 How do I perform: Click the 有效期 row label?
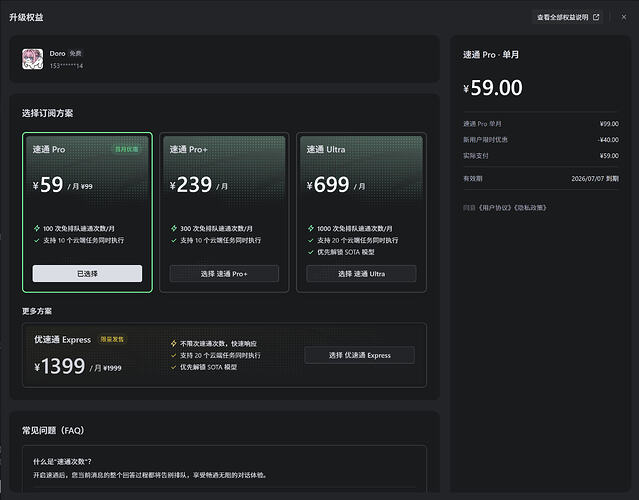pos(473,178)
